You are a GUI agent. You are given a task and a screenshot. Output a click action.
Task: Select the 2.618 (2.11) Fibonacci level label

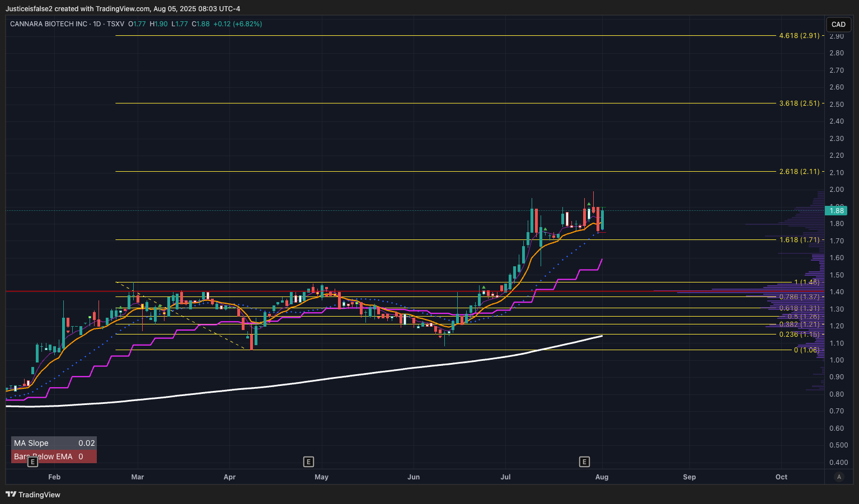(x=799, y=171)
